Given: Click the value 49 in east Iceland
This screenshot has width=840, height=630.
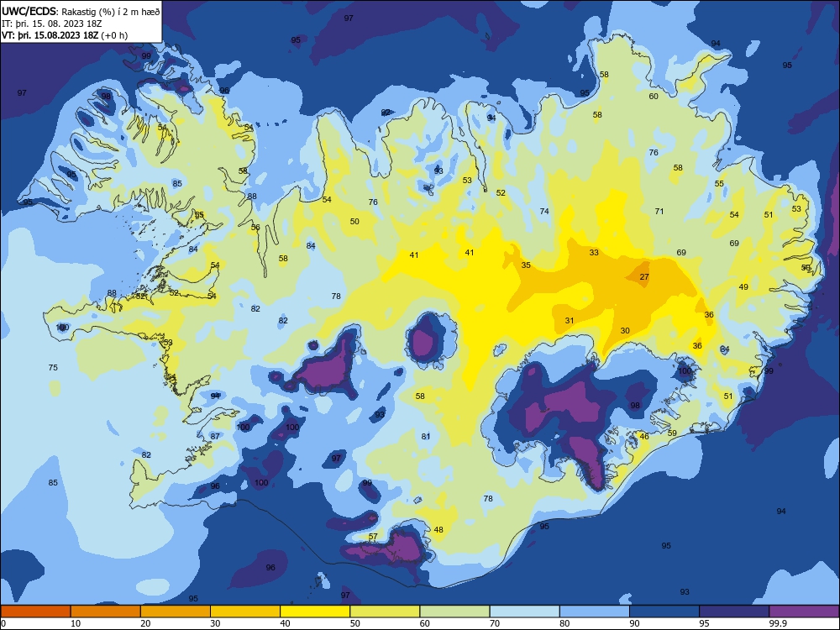Looking at the screenshot, I should pyautogui.click(x=743, y=287).
